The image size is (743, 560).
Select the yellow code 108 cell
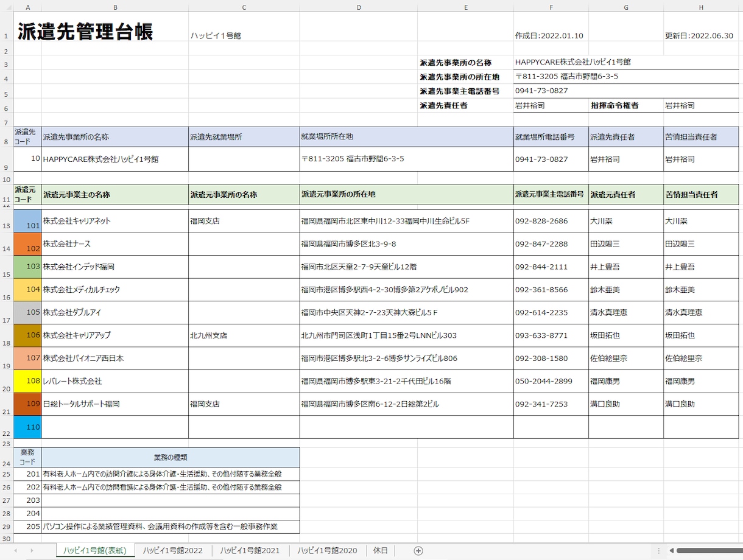28,381
